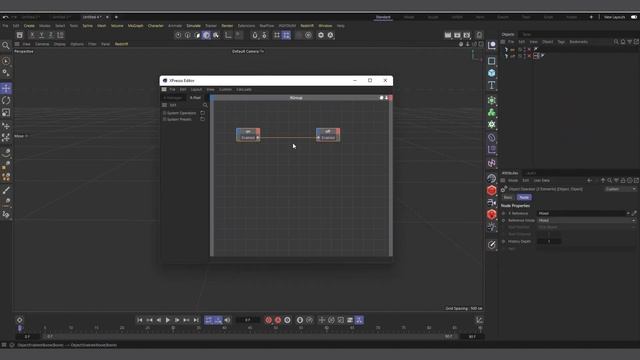
Task: Click the Paint brush tool in left toolbar
Action: click(x=6, y=190)
